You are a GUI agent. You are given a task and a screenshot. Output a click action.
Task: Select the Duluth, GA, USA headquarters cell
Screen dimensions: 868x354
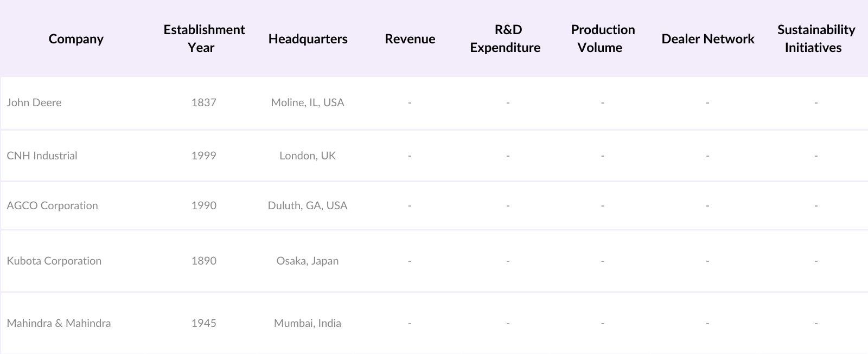[x=308, y=205]
